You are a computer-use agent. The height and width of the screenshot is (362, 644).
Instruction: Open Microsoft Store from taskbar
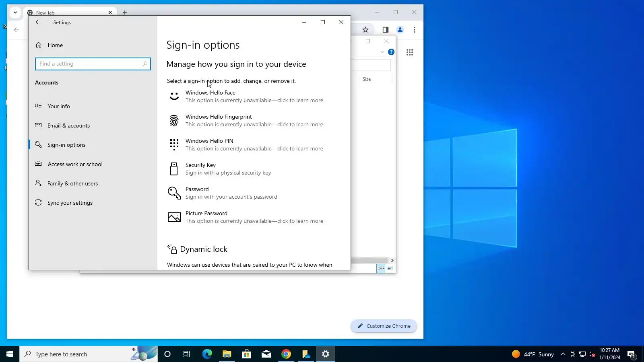pyautogui.click(x=246, y=354)
